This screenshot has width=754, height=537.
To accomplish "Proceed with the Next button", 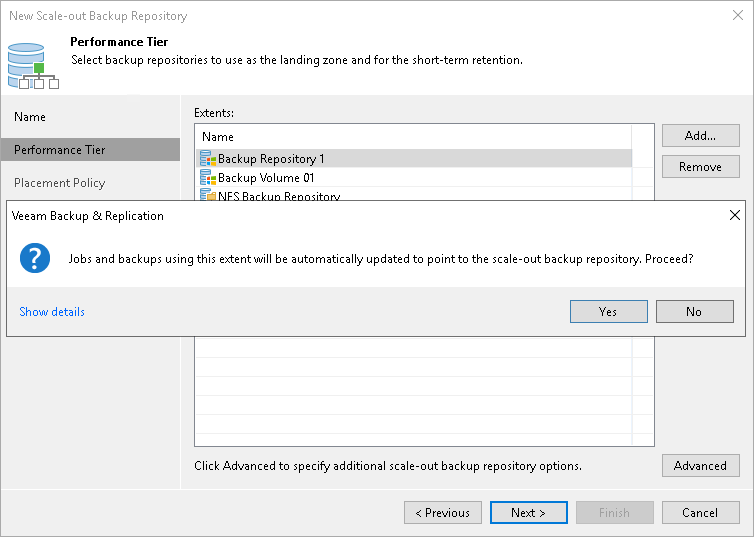I will click(528, 513).
